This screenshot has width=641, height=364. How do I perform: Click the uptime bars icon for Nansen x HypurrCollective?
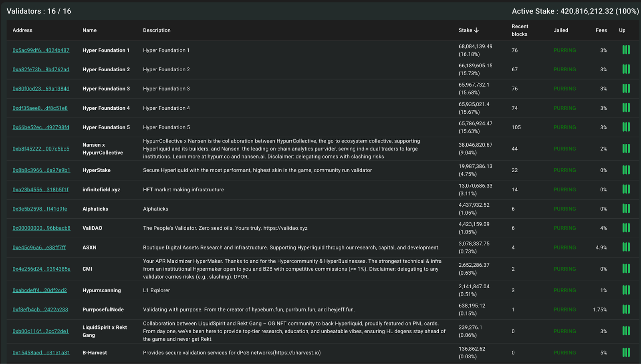pyautogui.click(x=626, y=149)
